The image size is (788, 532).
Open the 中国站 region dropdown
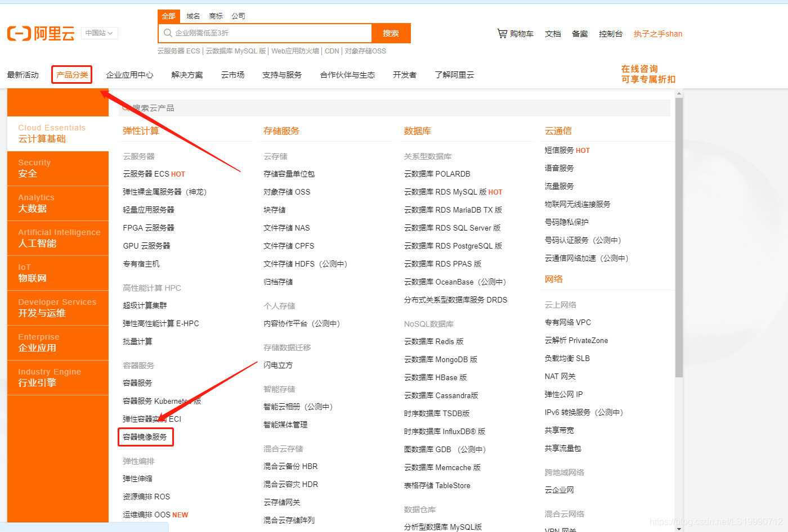pos(99,33)
